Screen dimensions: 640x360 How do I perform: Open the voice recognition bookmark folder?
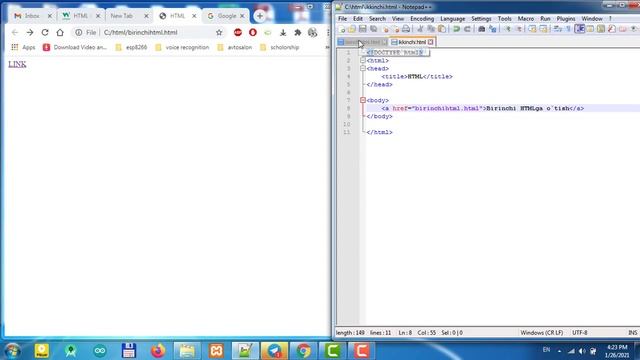click(x=182, y=47)
